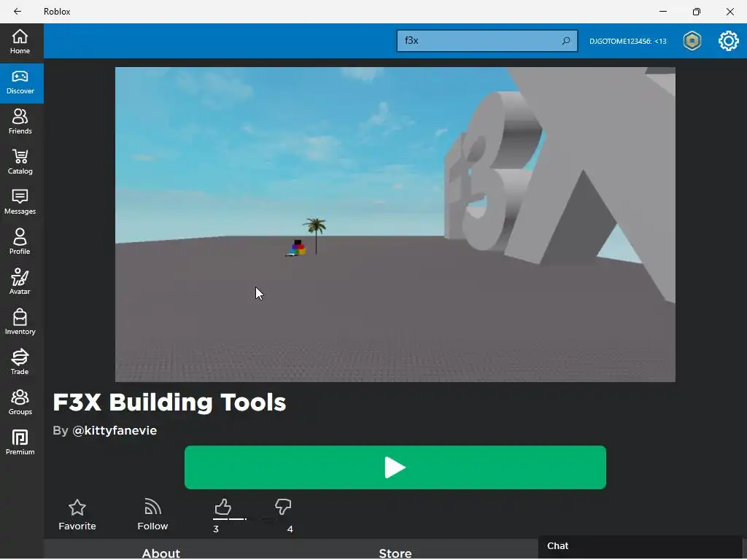Open the Profile page

point(20,242)
